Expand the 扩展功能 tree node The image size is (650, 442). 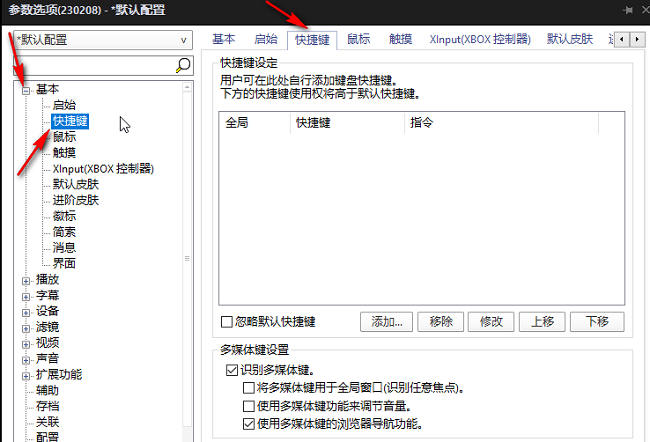pyautogui.click(x=26, y=374)
